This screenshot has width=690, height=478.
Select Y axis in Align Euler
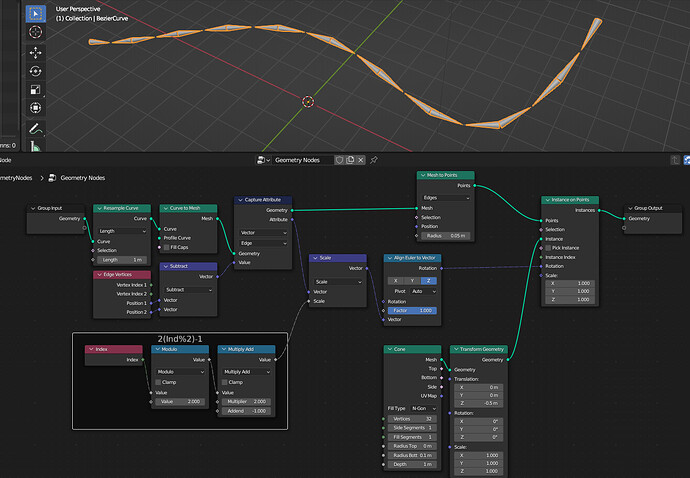[412, 280]
